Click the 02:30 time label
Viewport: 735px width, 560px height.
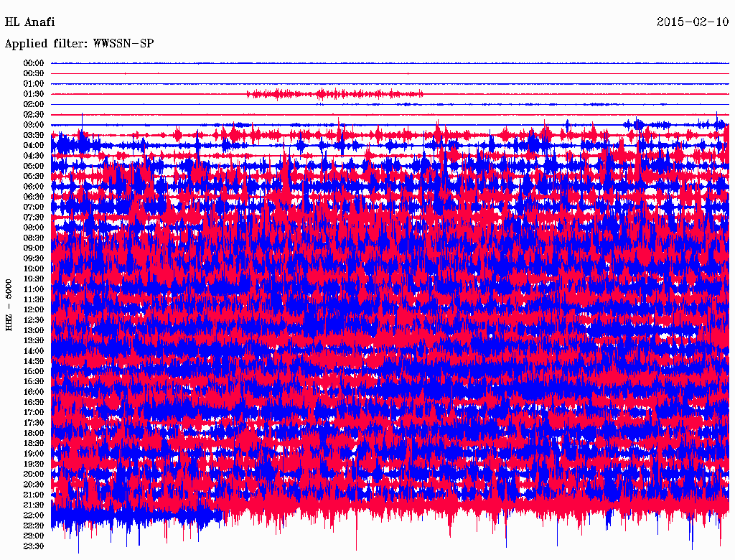33,114
